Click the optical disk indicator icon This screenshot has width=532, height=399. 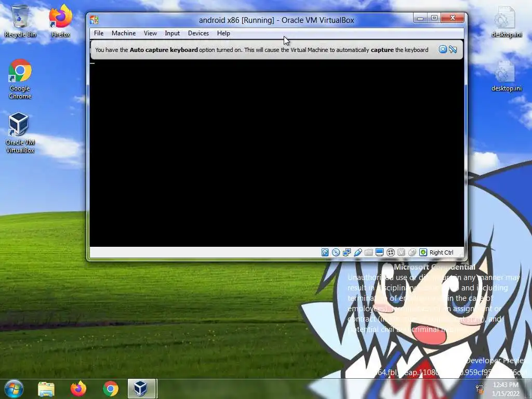click(x=336, y=252)
